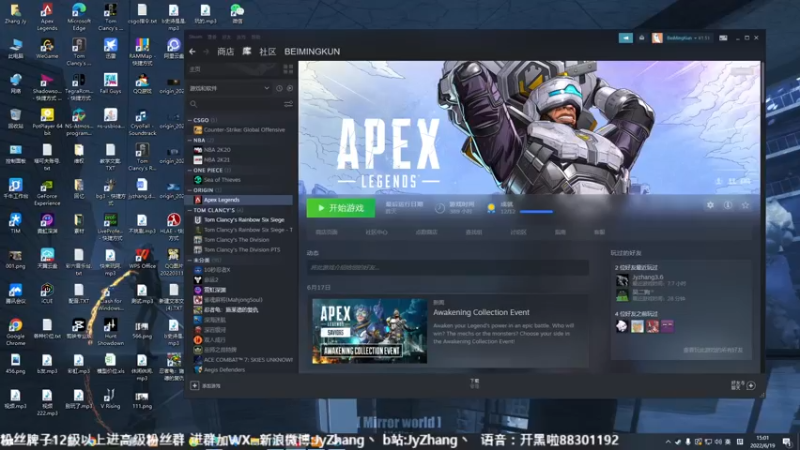Screen dimensions: 800x450
Task: Open Awakening Collection Event news title
Action: (481, 312)
